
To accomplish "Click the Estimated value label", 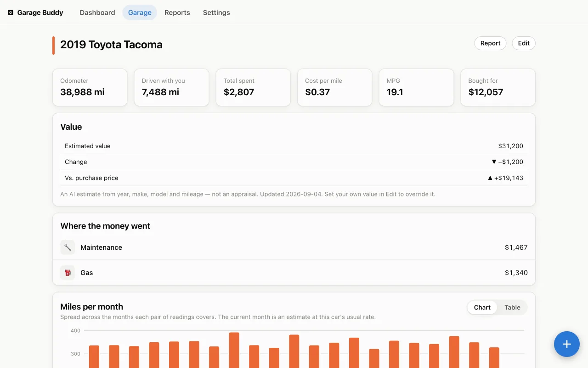I will point(88,146).
